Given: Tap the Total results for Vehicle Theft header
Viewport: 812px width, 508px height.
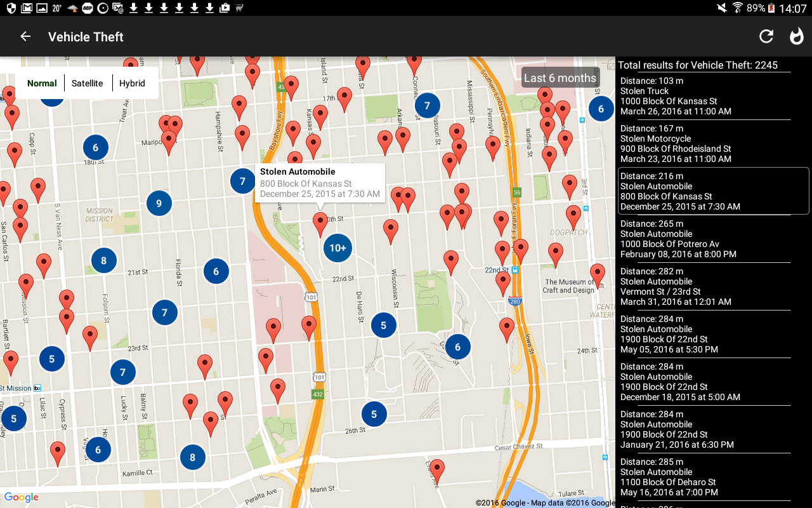Looking at the screenshot, I should point(698,65).
